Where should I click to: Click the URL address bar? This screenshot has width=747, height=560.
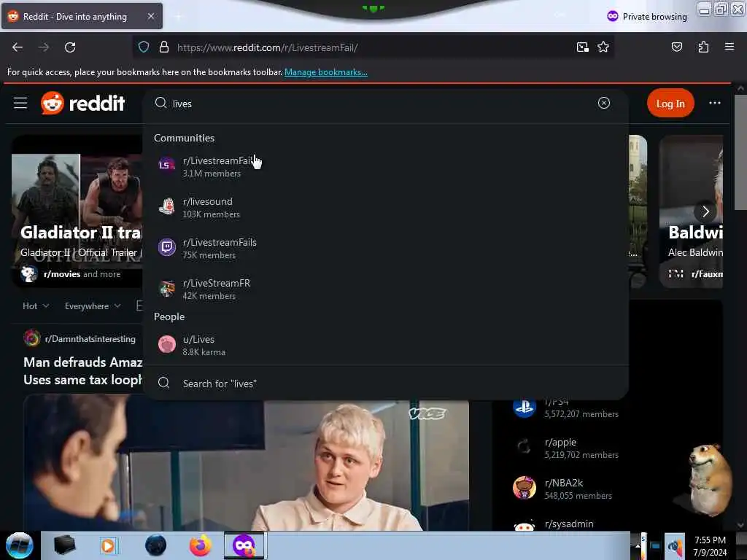click(371, 47)
